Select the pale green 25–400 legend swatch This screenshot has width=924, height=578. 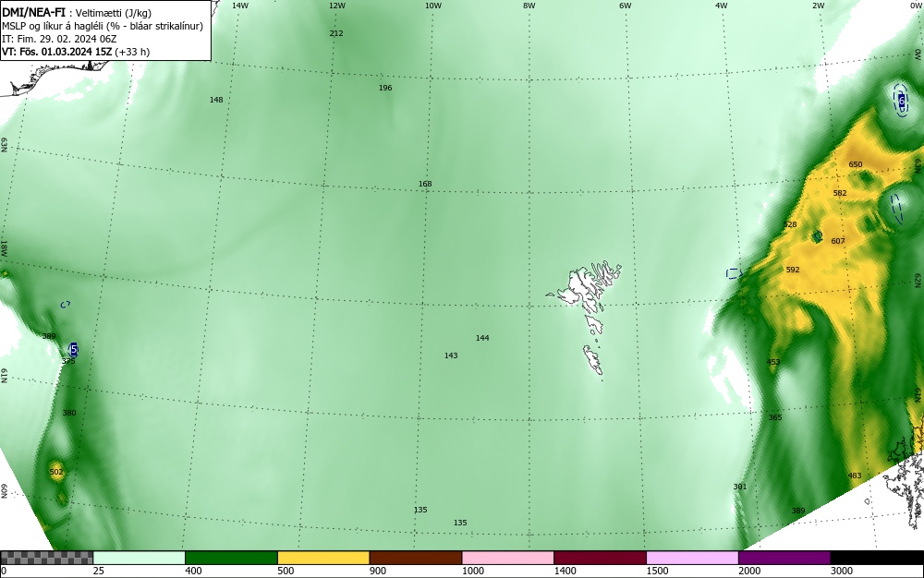140,558
